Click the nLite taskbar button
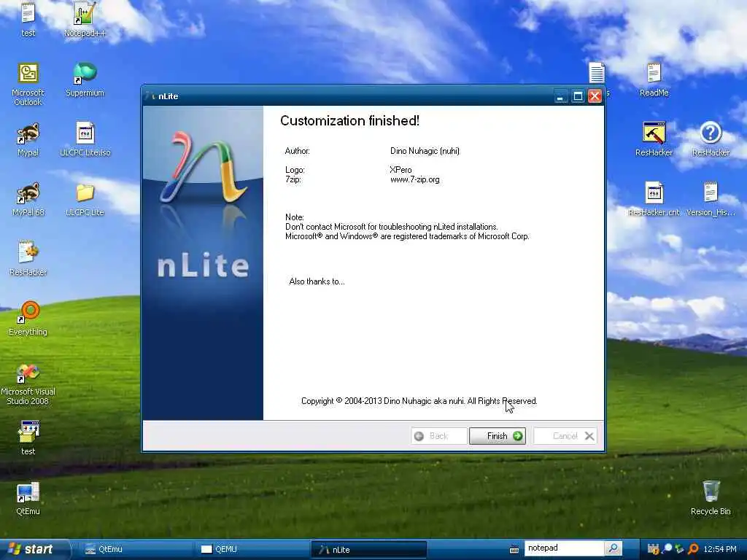Viewport: 747px width, 560px height. pos(368,550)
